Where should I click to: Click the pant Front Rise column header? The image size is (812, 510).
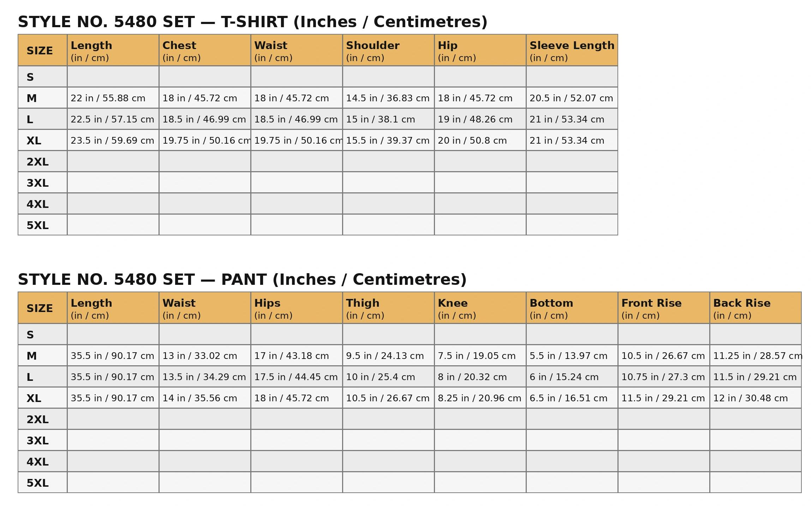point(663,308)
